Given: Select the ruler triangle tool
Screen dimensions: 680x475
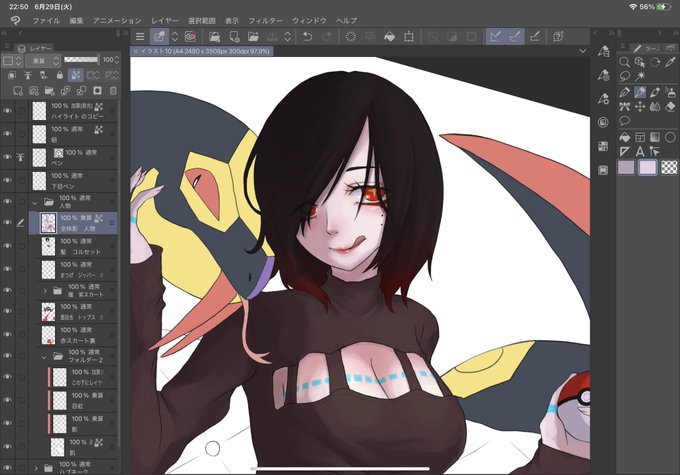Looking at the screenshot, I should tap(624, 152).
